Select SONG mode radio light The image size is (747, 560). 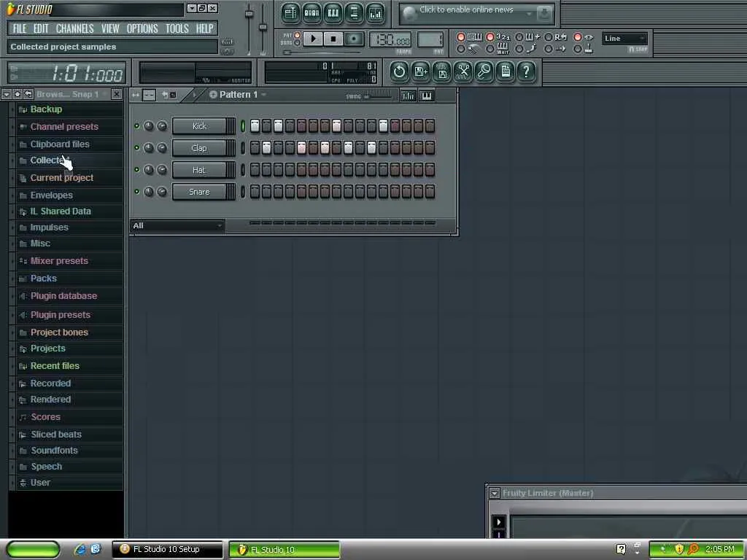coord(298,43)
